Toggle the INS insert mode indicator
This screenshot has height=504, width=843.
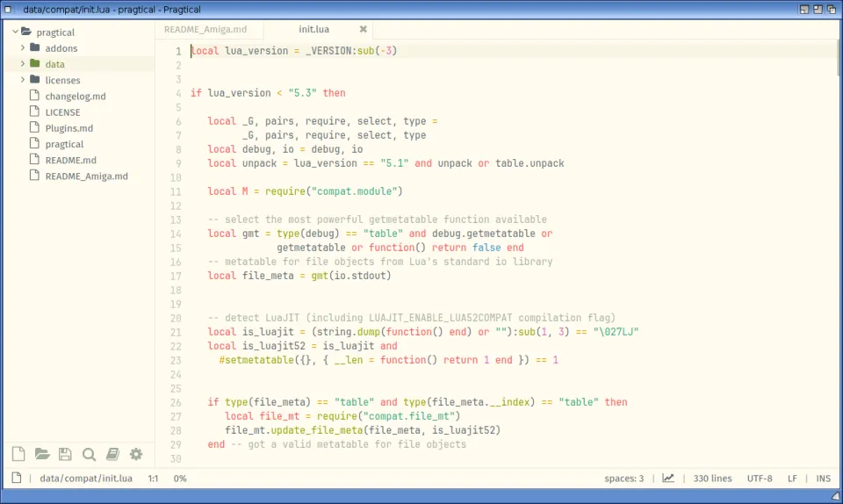(x=823, y=479)
